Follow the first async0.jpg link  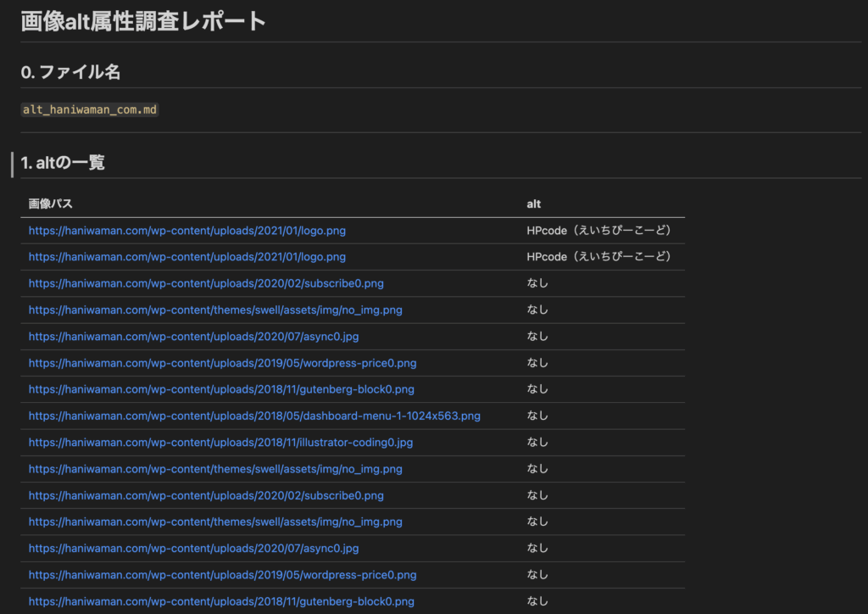pyautogui.click(x=193, y=337)
